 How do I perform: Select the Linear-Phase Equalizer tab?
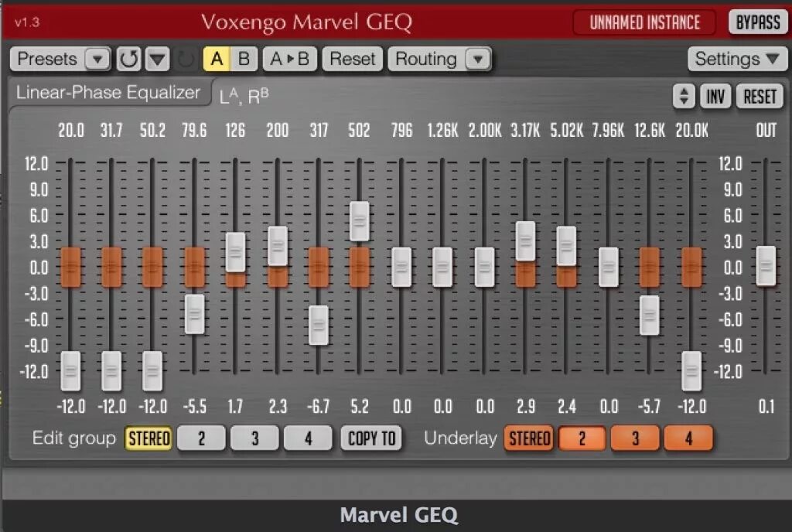108,92
